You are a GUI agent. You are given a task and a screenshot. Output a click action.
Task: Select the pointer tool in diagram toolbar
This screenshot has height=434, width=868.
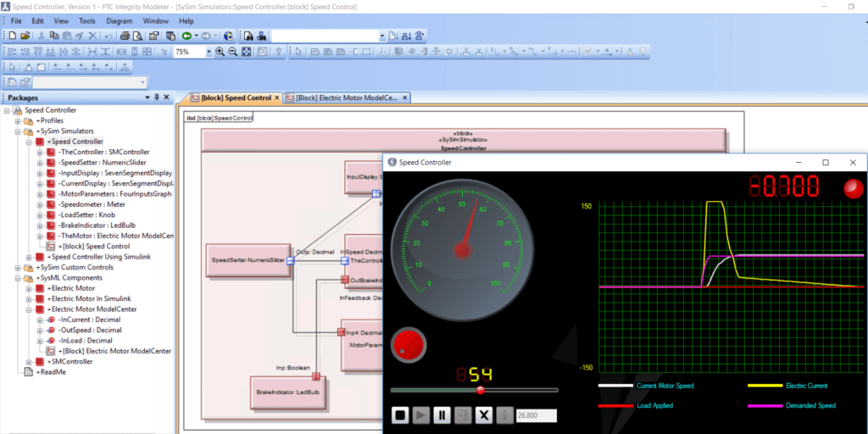[x=298, y=52]
